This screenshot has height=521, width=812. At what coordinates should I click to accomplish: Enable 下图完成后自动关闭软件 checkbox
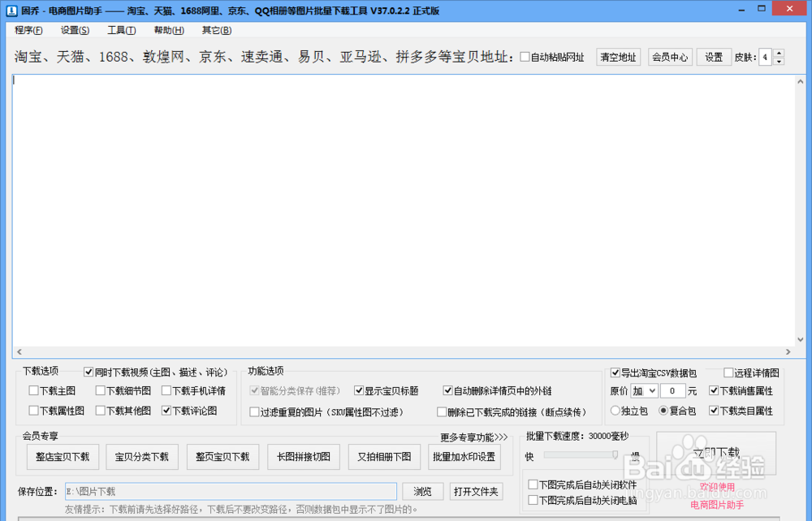[x=533, y=484]
